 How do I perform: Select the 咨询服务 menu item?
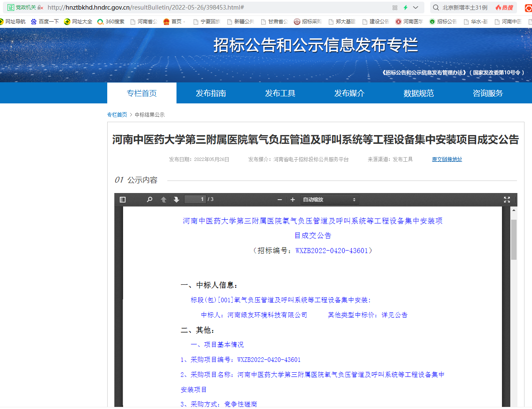coord(487,93)
